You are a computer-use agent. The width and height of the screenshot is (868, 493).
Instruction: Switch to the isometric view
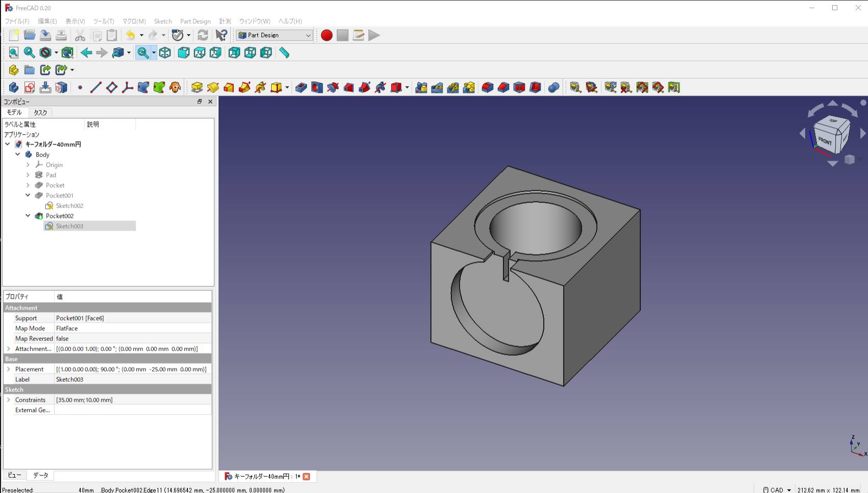click(165, 53)
